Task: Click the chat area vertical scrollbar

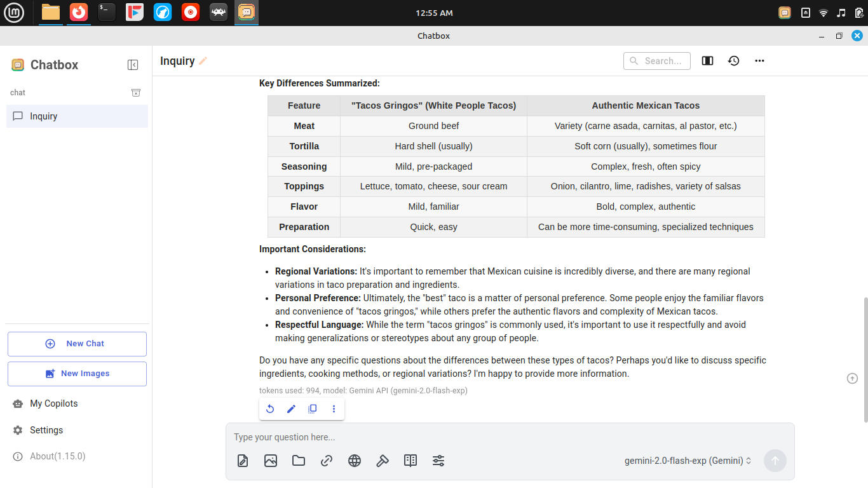Action: point(865,360)
